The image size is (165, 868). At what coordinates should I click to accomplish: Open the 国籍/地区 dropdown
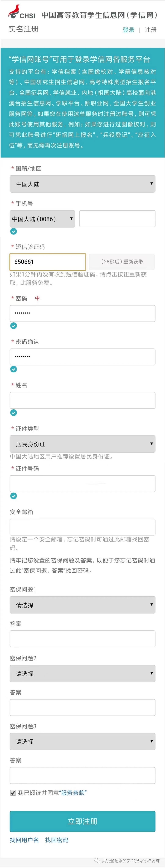pos(82,184)
